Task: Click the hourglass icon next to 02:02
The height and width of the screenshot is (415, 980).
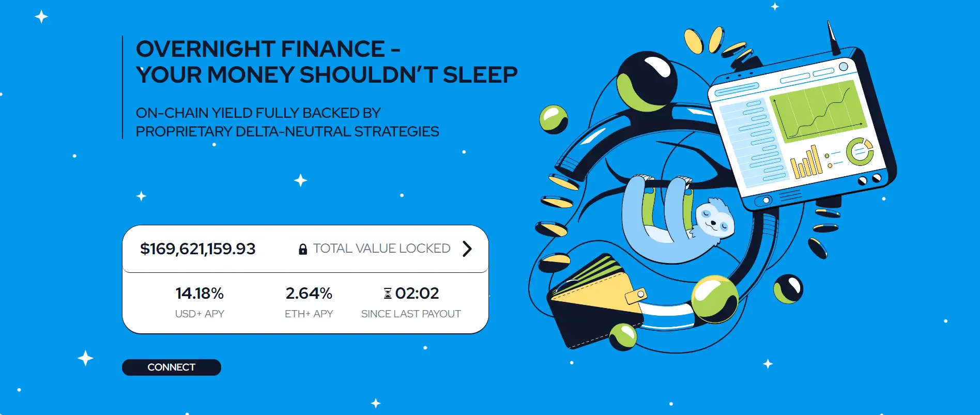Action: (388, 294)
